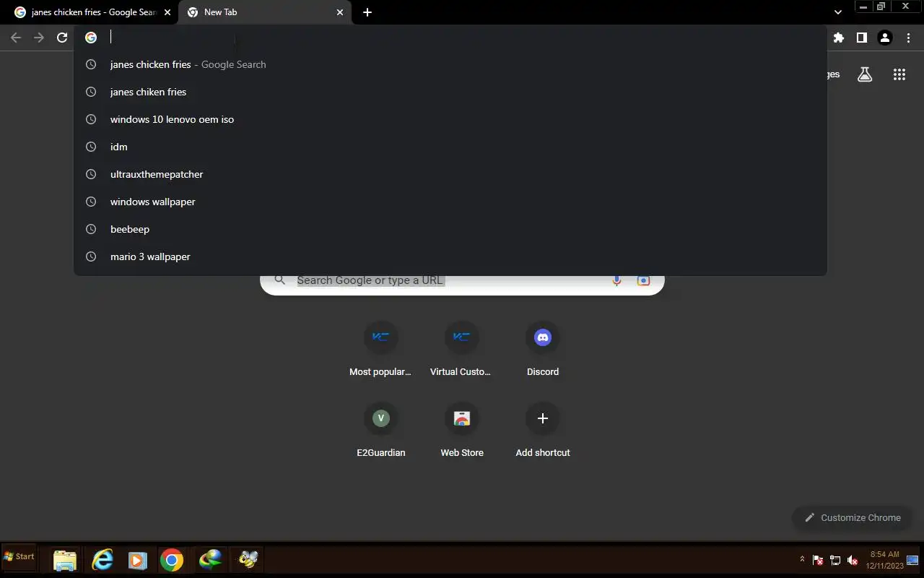924x578 pixels.
Task: Open Chrome's three-dot menu
Action: coord(908,38)
